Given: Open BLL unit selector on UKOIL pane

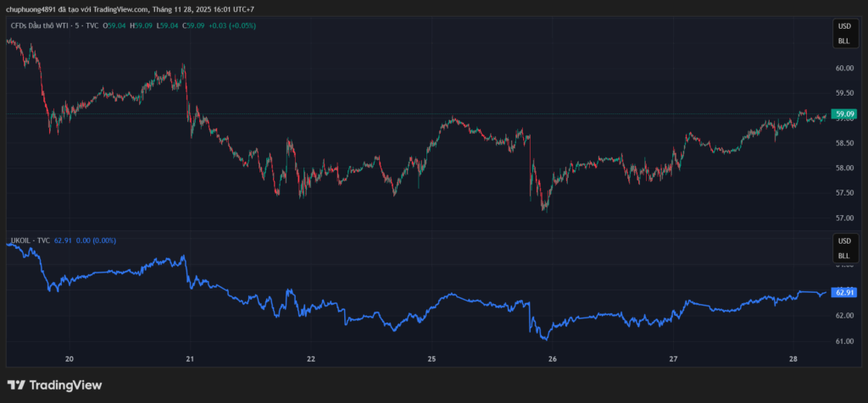Looking at the screenshot, I should tap(843, 256).
